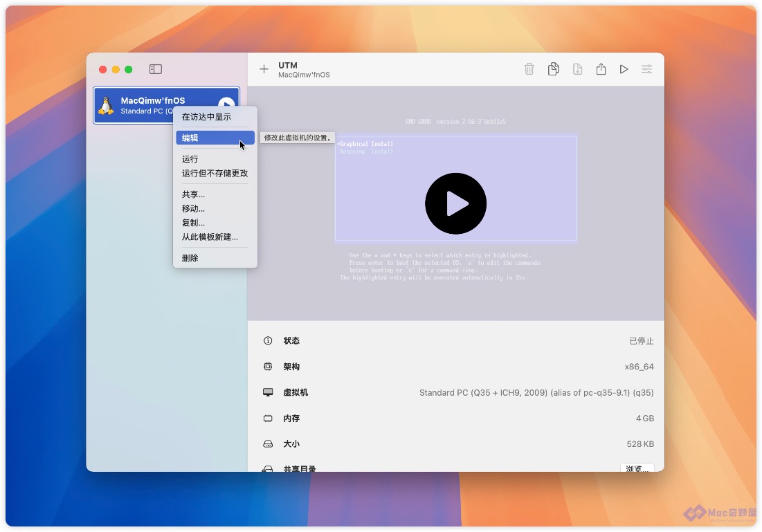Click the x86_64 architecture value
762x532 pixels.
639,367
